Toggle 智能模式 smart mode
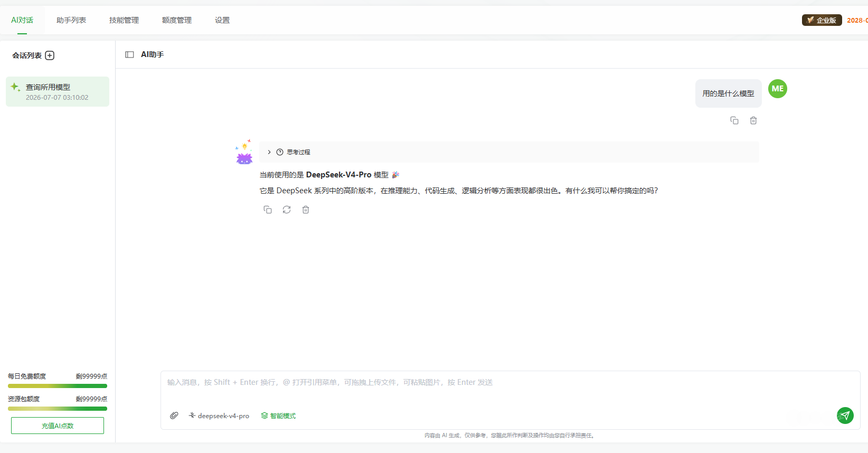The width and height of the screenshot is (868, 453). click(x=278, y=416)
